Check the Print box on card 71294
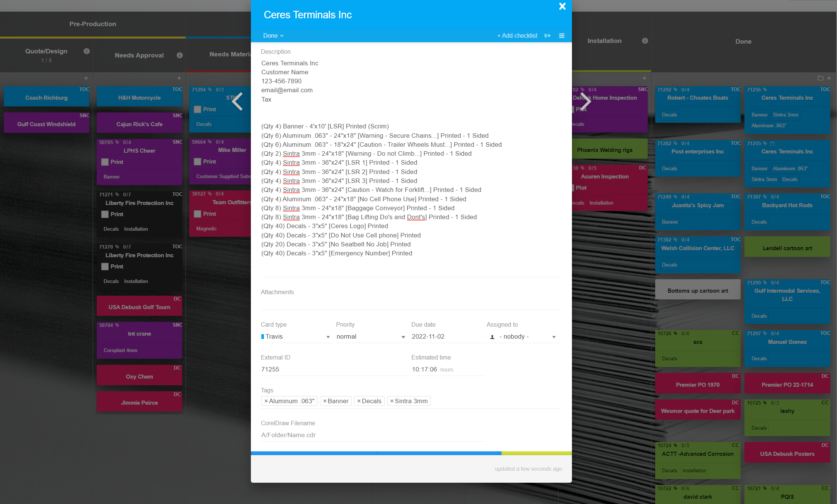Viewport: 837px width, 504px height. [197, 109]
